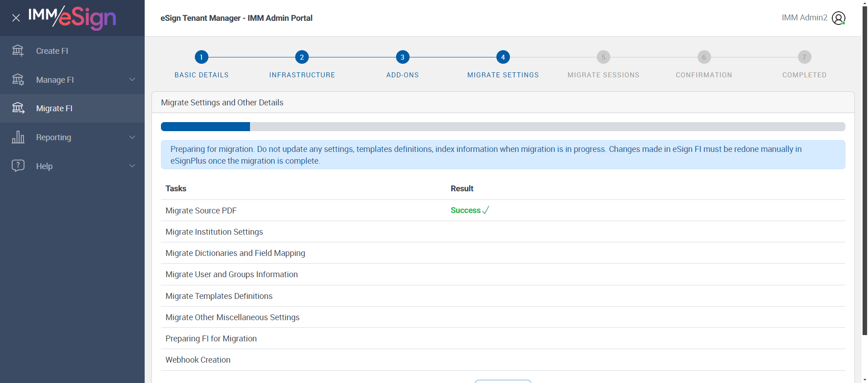Viewport: 868px width, 383px height.
Task: Select the Migrate Sessions step label
Action: click(x=604, y=75)
